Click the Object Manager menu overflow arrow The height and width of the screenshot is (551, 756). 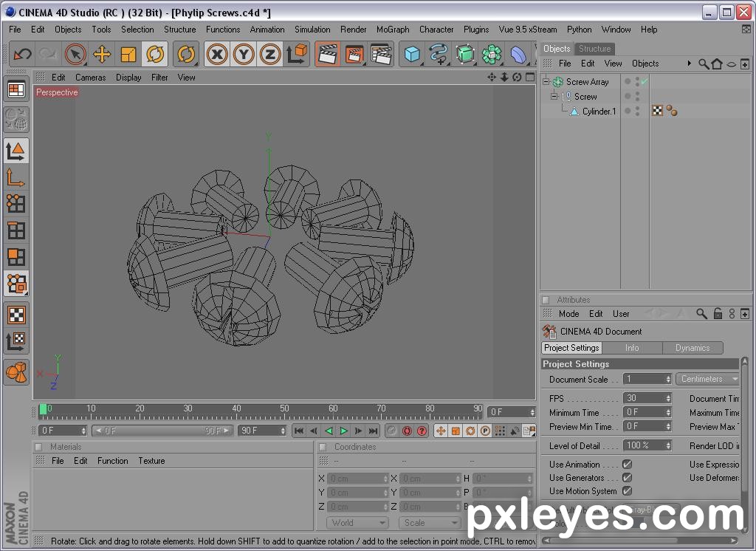689,64
